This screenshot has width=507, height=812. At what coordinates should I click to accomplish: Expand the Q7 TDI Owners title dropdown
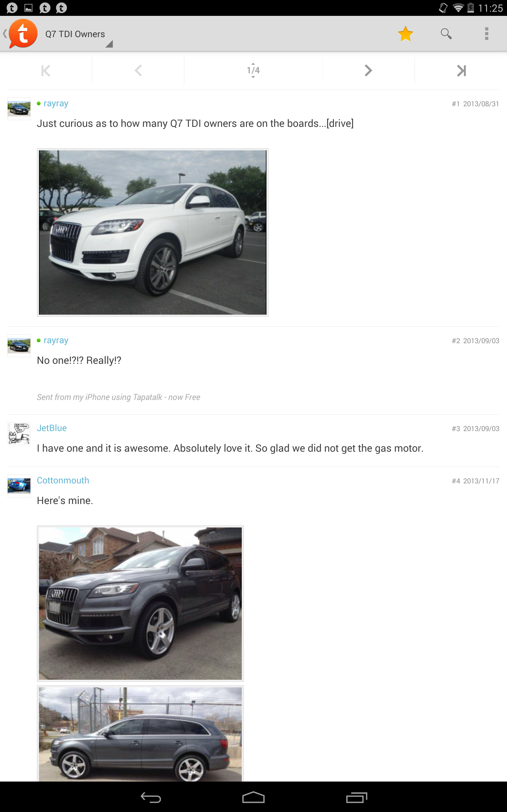point(79,35)
